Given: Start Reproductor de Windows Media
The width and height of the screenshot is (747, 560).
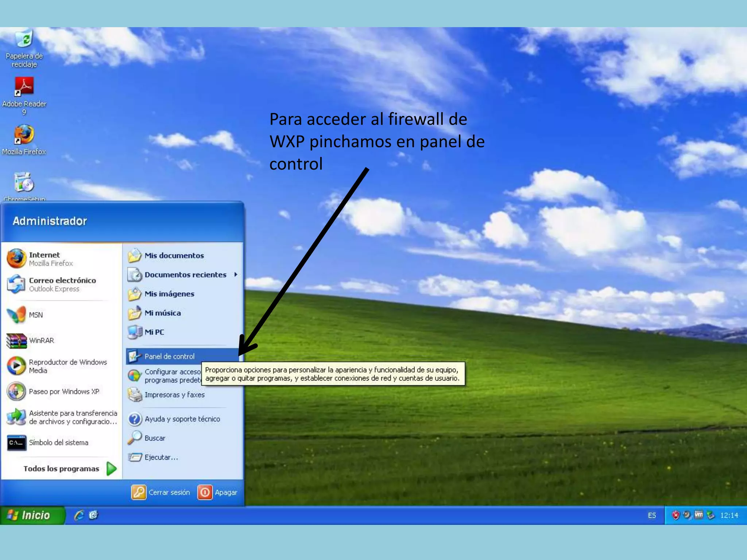Looking at the screenshot, I should click(61, 366).
